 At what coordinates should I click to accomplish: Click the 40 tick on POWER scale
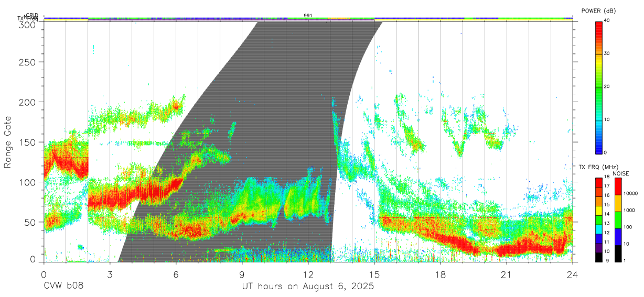coord(608,21)
